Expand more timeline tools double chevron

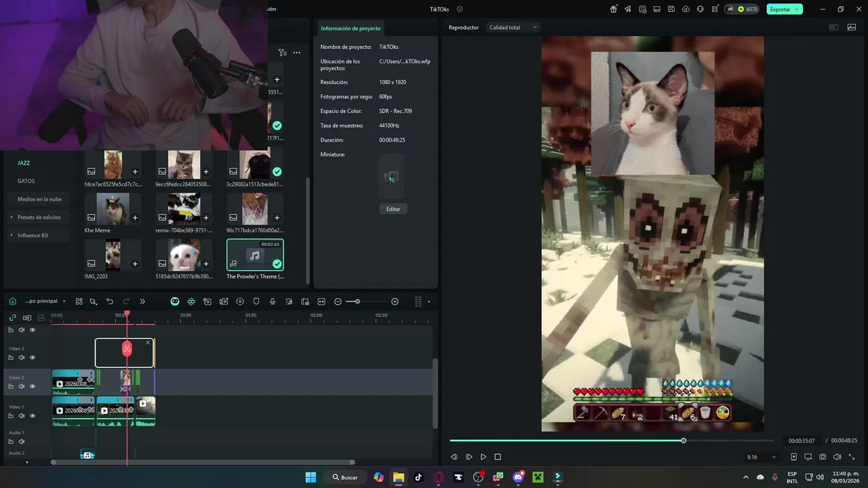pos(142,301)
